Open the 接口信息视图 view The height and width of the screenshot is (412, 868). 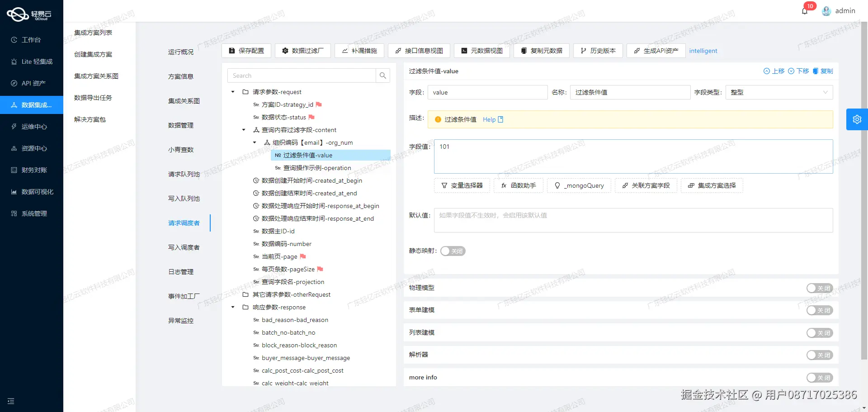pyautogui.click(x=419, y=51)
